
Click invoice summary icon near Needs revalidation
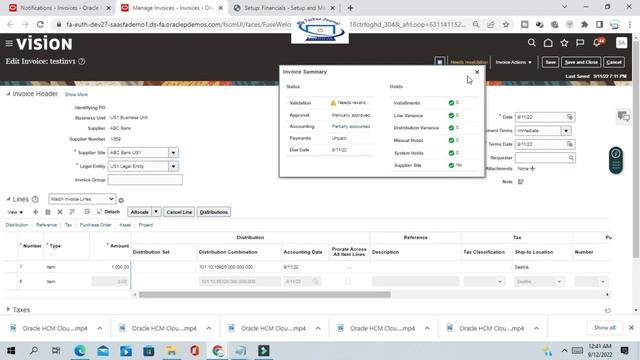coord(440,62)
